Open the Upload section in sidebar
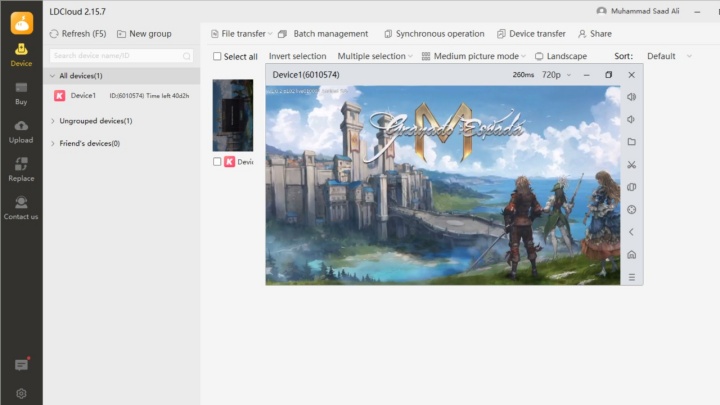This screenshot has height=405, width=720. pyautogui.click(x=21, y=132)
